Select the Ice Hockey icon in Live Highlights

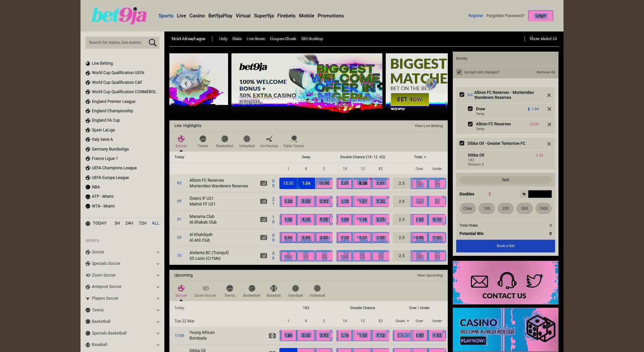point(269,139)
